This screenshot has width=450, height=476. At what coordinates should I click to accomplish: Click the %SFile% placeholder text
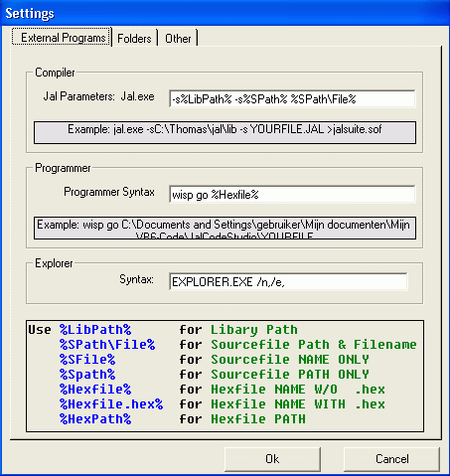pos(87,360)
